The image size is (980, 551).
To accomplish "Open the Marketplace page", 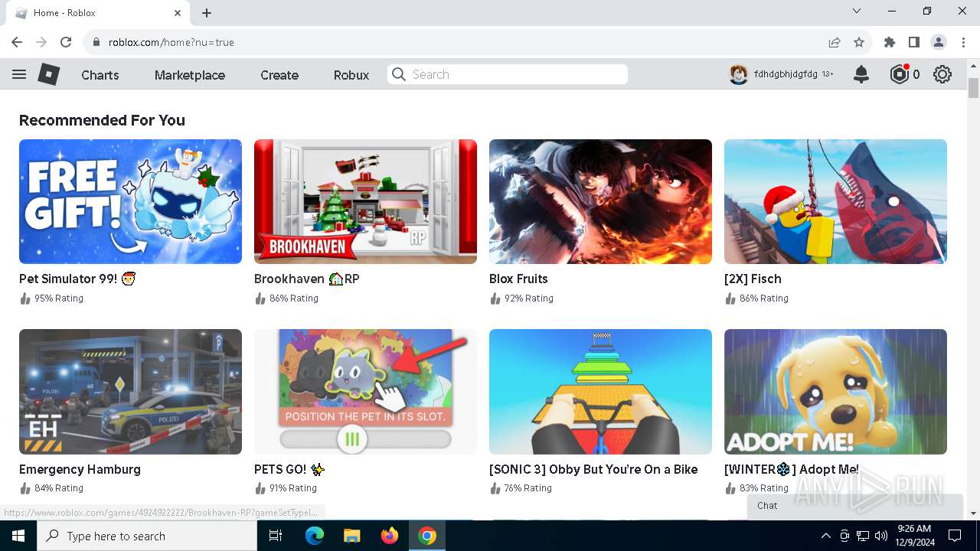I will (x=190, y=75).
